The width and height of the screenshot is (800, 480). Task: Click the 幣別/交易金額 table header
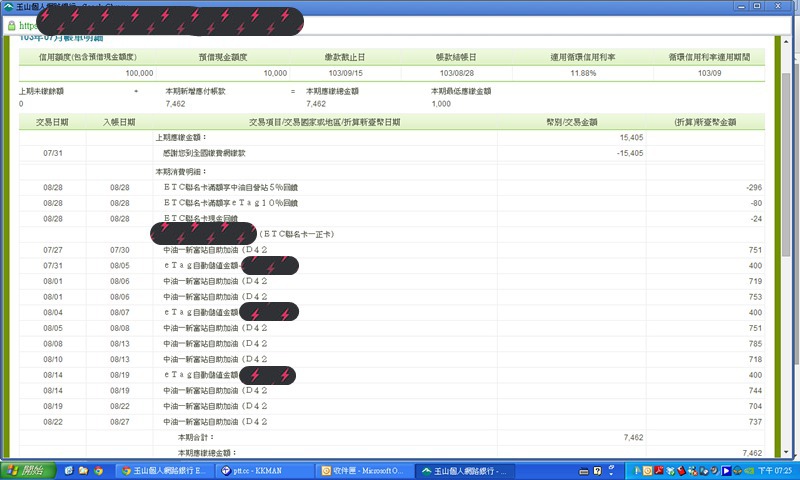[x=571, y=122]
